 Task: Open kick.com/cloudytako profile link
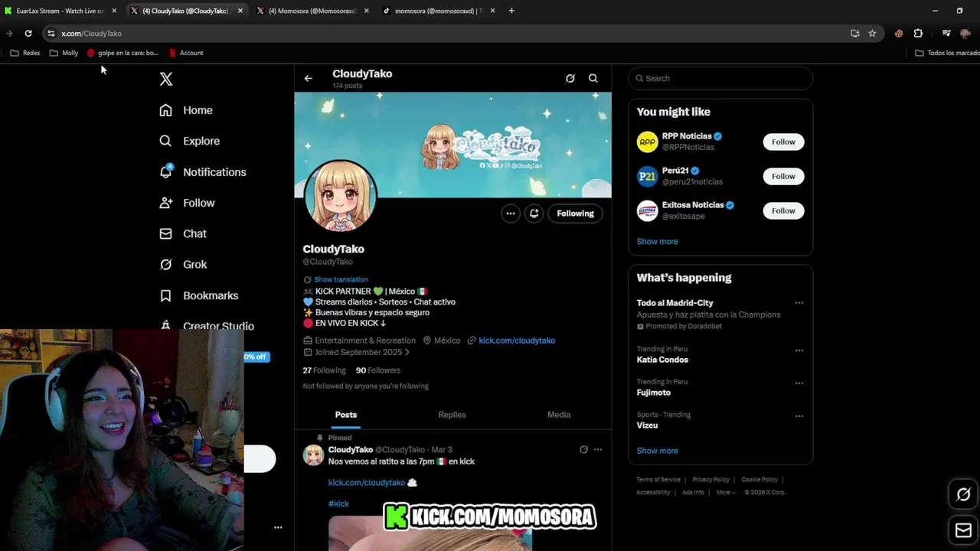point(517,341)
